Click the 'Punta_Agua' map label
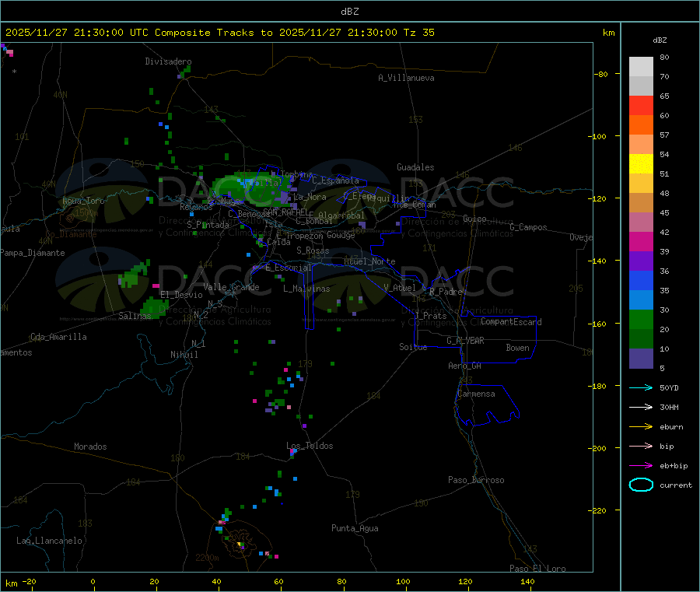This screenshot has width=700, height=592. coord(355,528)
